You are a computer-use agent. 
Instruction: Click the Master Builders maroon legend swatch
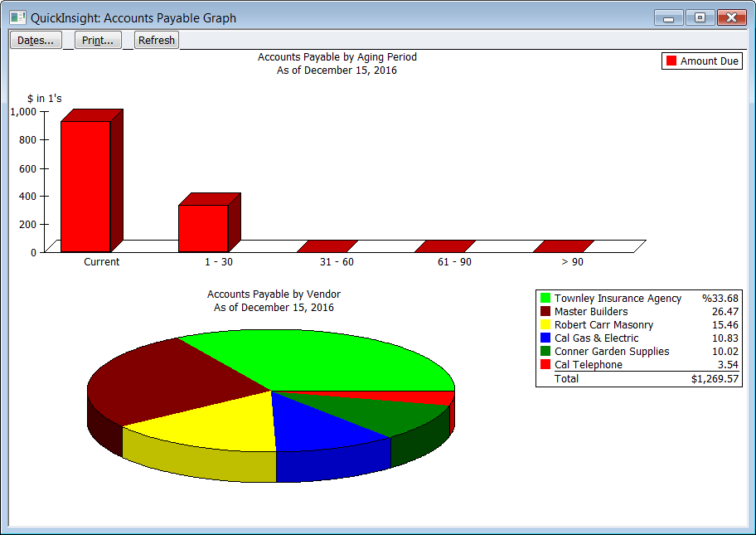coord(545,312)
